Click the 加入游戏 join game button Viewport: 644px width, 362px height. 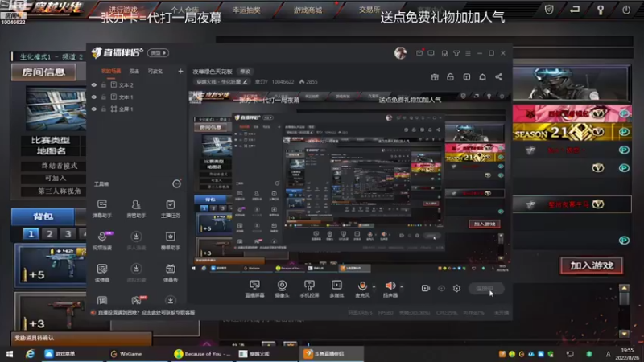click(592, 265)
